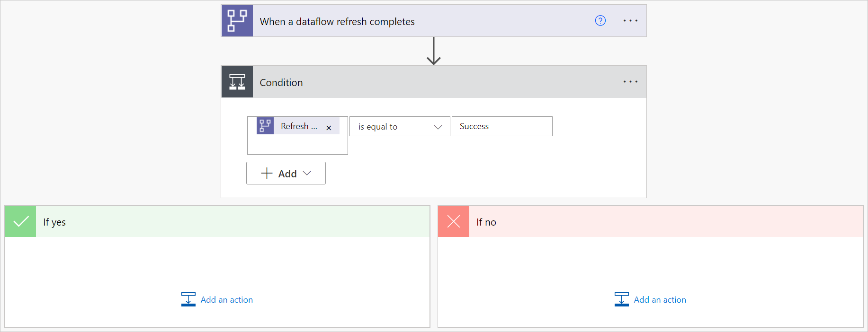Expand the Add condition row dropdown

click(x=286, y=173)
